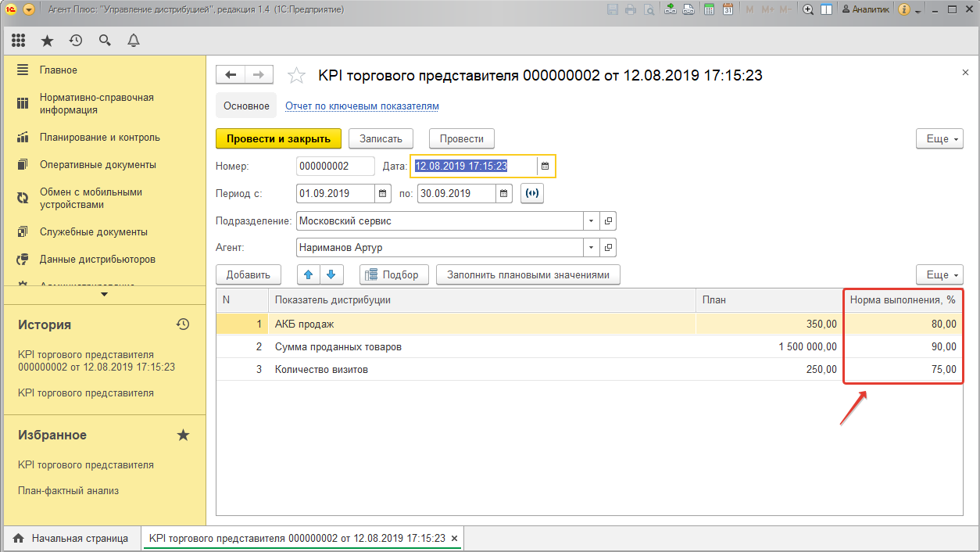Screen dimensions: 980x552
Task: Open the sections grid menu icon
Action: click(x=19, y=41)
